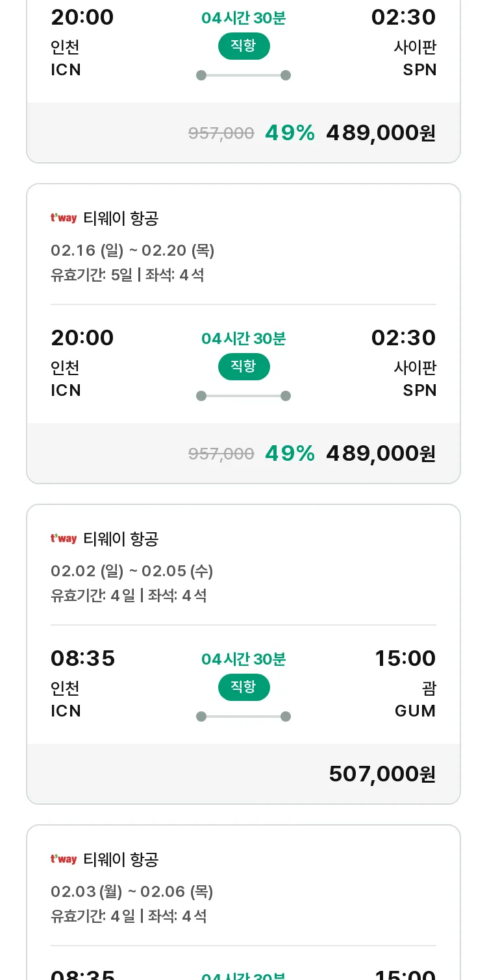Select the 직항 badge on 02.16 Saipan flight
The height and width of the screenshot is (980, 487).
tap(243, 367)
